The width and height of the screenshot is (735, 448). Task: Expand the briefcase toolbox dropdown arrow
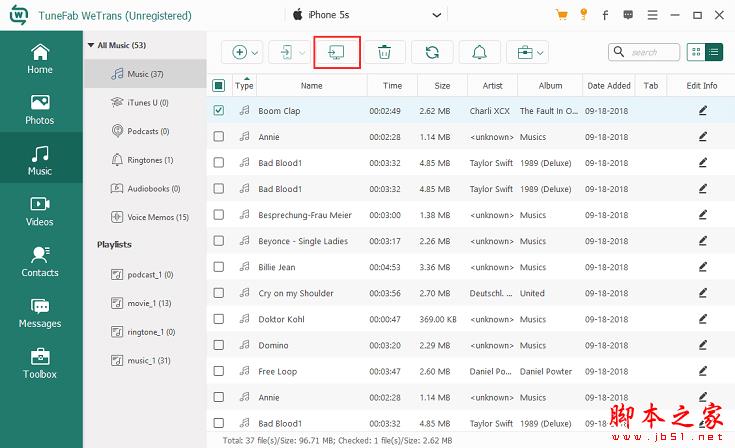pyautogui.click(x=540, y=52)
